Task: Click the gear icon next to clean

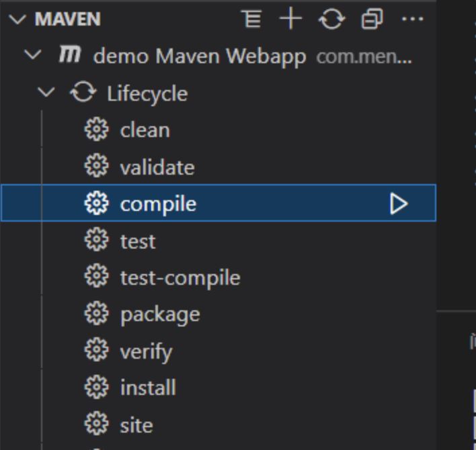Action: (x=96, y=130)
